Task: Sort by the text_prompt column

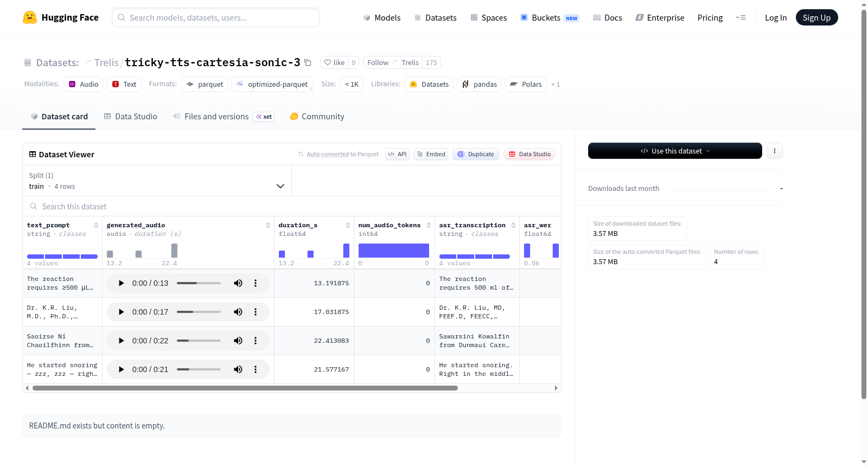Action: pyautogui.click(x=96, y=225)
